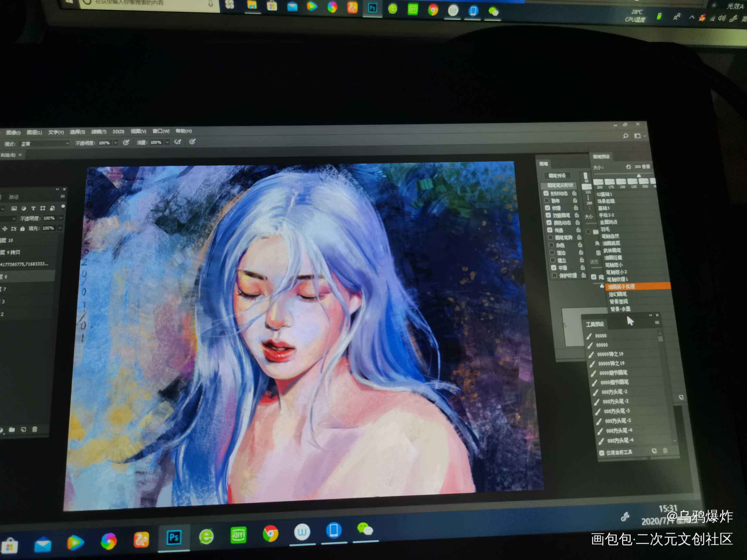This screenshot has width=747, height=560.
Task: Open the 3D(D) menu
Action: (118, 131)
